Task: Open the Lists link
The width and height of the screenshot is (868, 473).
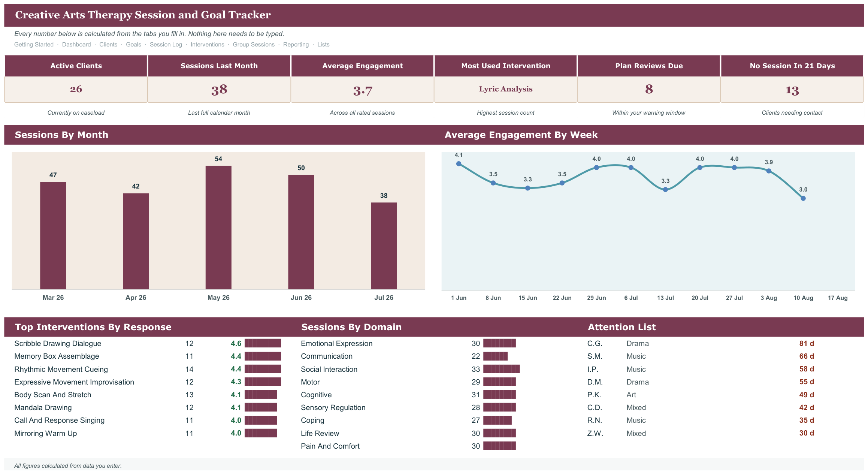Action: 323,45
